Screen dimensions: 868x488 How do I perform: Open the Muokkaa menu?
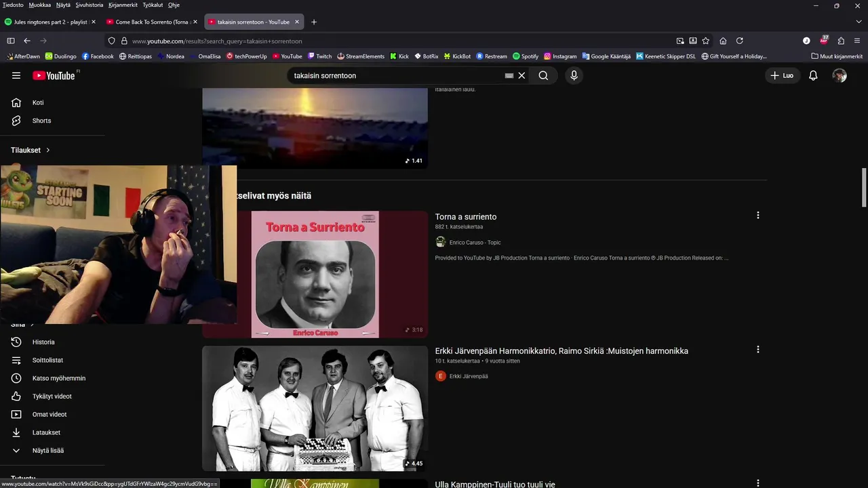40,5
